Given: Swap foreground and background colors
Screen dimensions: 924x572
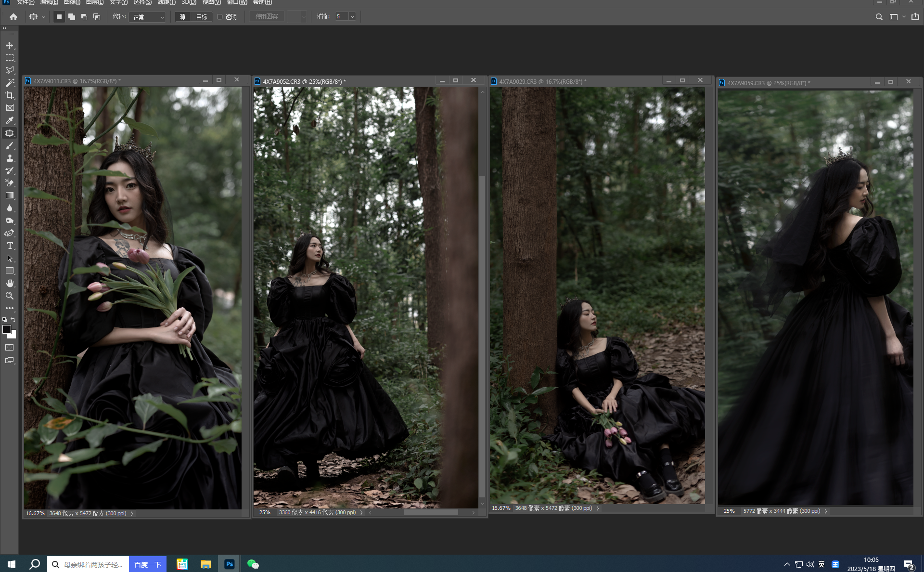Looking at the screenshot, I should [13, 319].
